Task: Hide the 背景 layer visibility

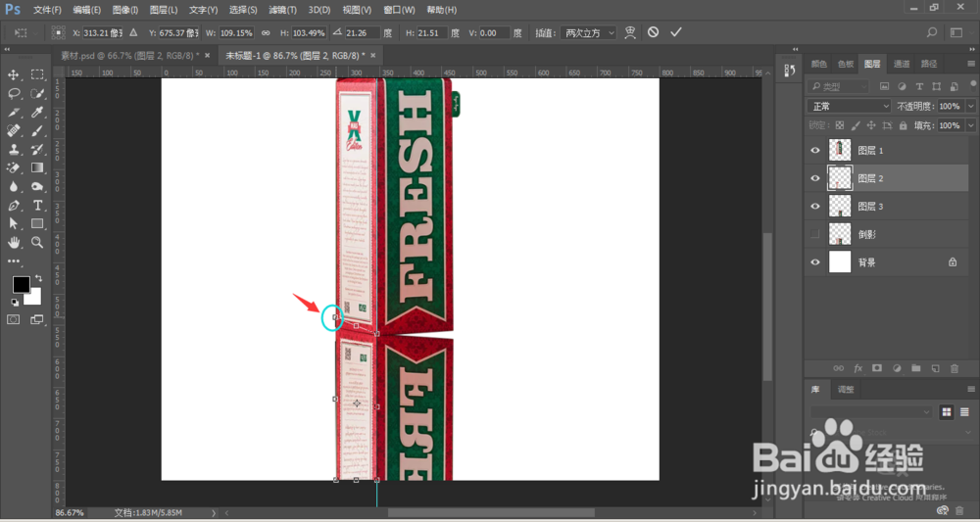Action: pyautogui.click(x=815, y=262)
